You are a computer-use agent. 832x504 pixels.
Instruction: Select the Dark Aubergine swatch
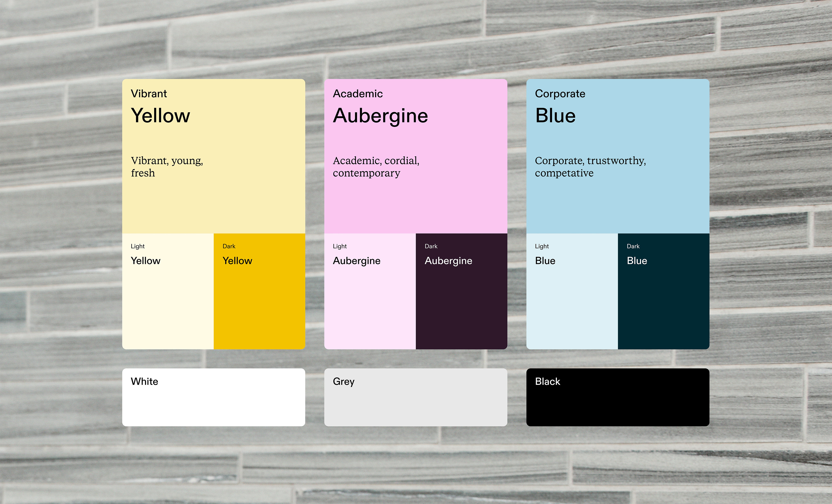pyautogui.click(x=461, y=291)
